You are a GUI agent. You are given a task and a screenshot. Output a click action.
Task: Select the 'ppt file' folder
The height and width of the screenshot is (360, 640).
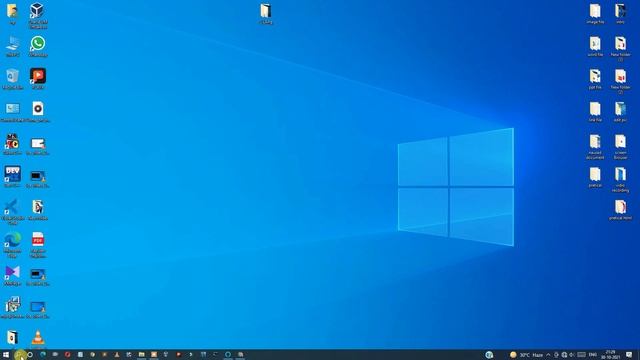coord(595,78)
